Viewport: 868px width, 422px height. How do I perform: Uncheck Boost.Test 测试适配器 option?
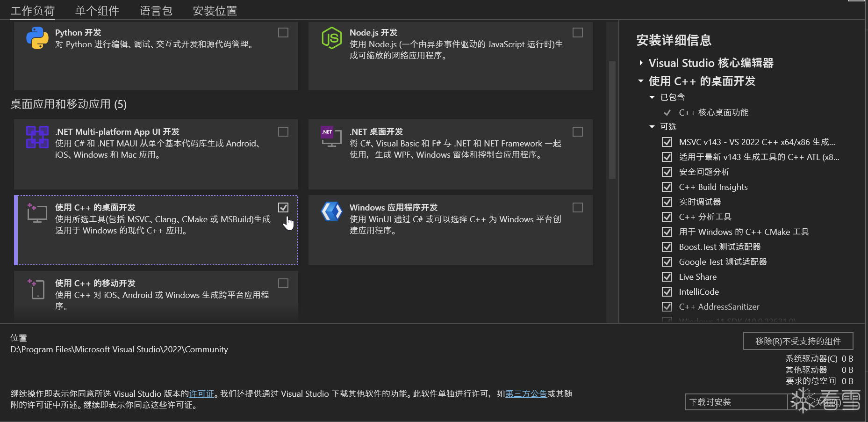[x=667, y=247]
